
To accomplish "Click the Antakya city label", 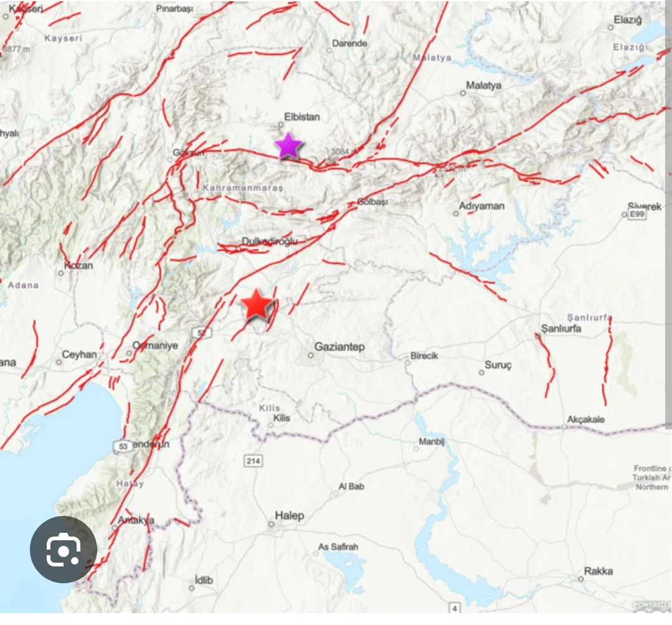I will 136,520.
